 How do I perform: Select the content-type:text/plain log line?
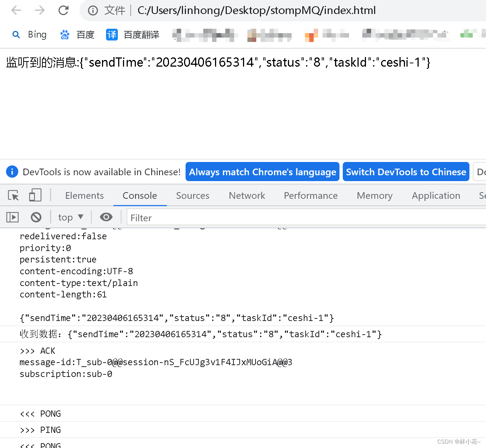point(79,283)
